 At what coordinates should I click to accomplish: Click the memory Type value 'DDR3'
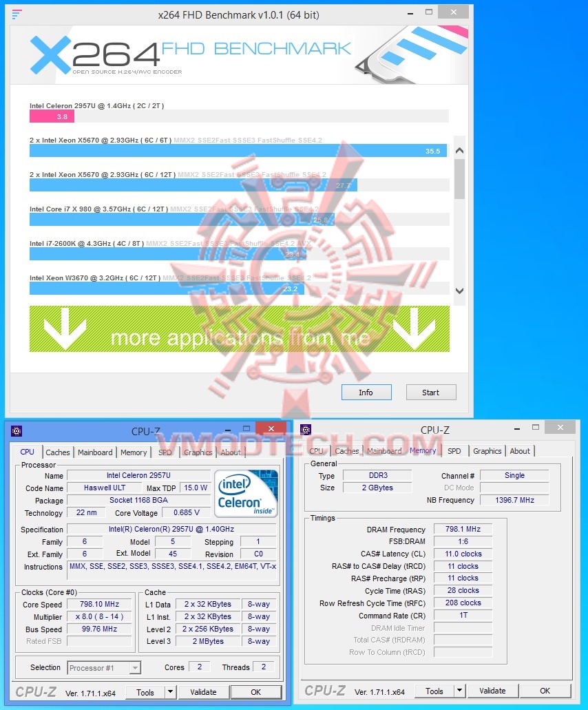click(x=378, y=475)
